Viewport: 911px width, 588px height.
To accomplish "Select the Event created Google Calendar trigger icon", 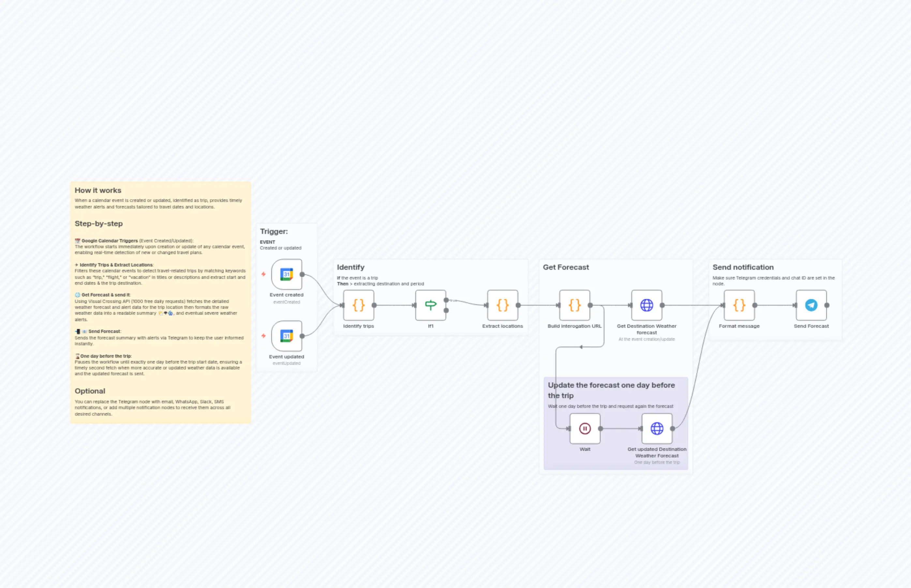I will tap(287, 274).
